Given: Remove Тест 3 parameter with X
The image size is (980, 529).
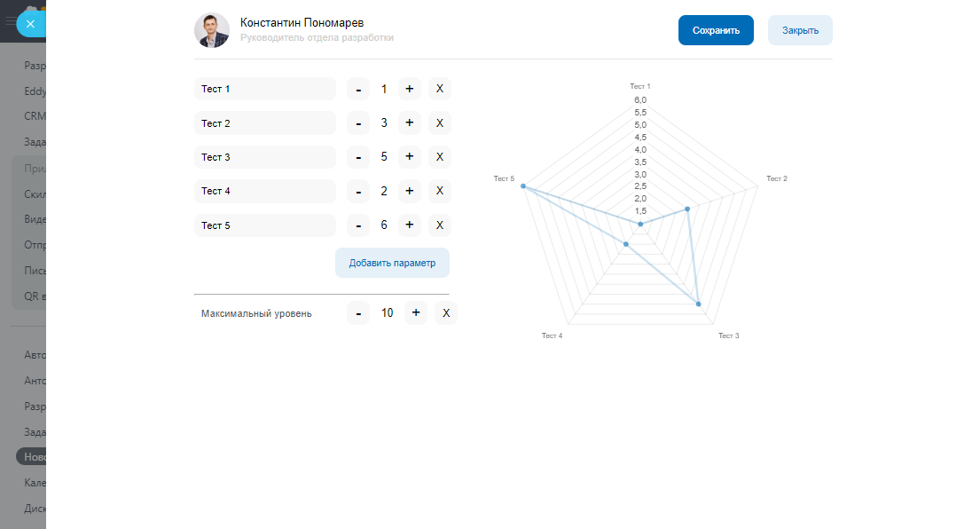Looking at the screenshot, I should point(440,157).
